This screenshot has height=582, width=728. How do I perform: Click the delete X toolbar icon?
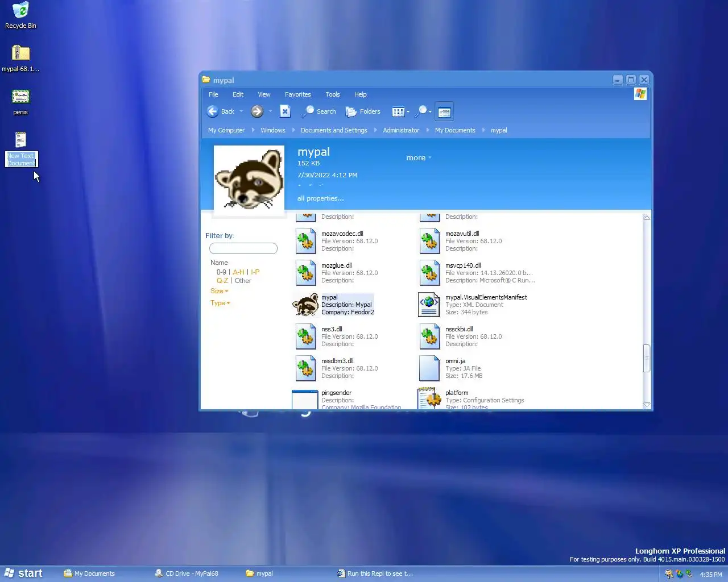(x=285, y=111)
